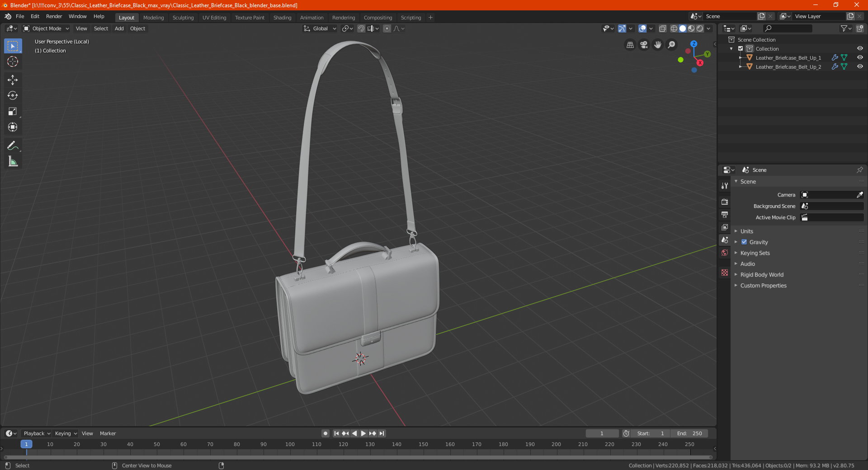This screenshot has height=470, width=868.
Task: Hide Leather_Briefcase_Belt_Up_1 with eye icon
Action: pos(860,58)
